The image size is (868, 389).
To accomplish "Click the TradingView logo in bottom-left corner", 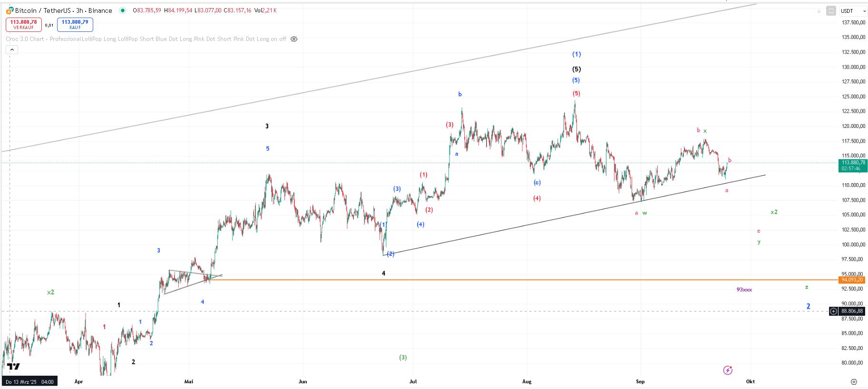I will [13, 367].
